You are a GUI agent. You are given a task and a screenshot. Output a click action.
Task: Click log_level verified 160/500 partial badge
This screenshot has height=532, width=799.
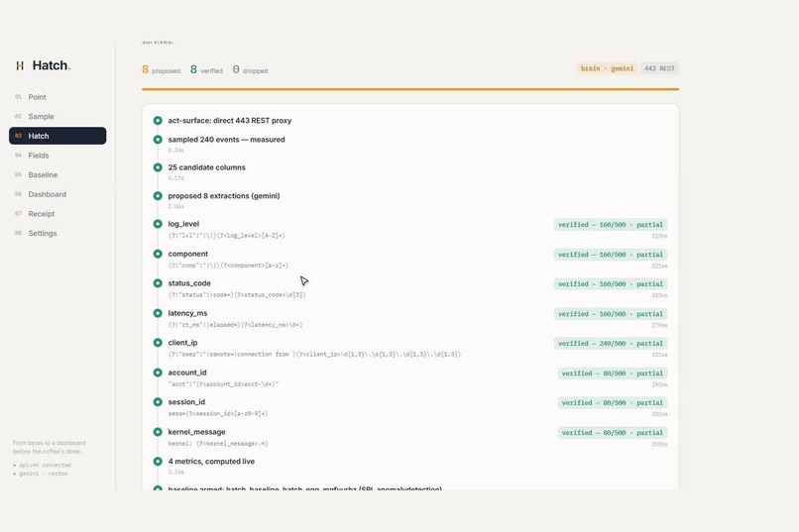pyautogui.click(x=611, y=225)
